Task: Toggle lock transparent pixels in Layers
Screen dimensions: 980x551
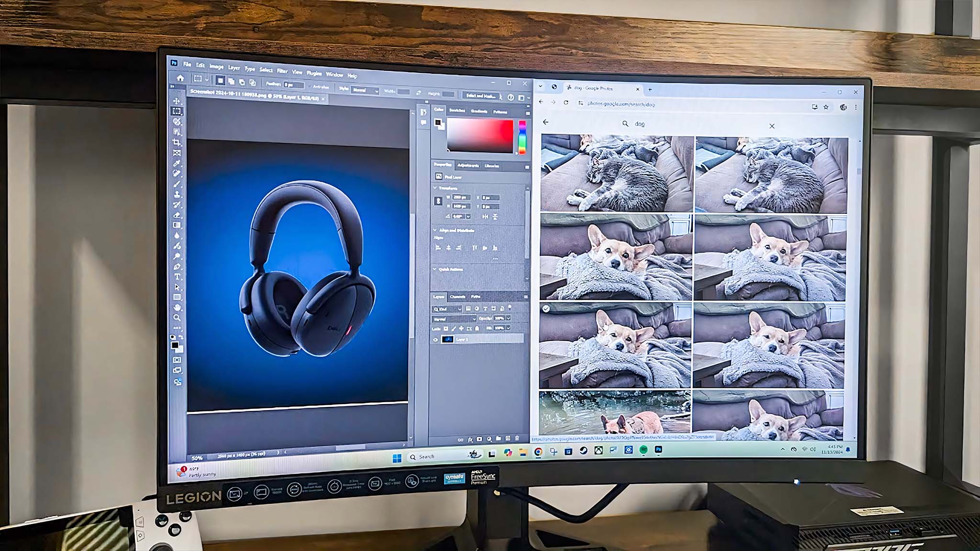Action: click(x=445, y=329)
